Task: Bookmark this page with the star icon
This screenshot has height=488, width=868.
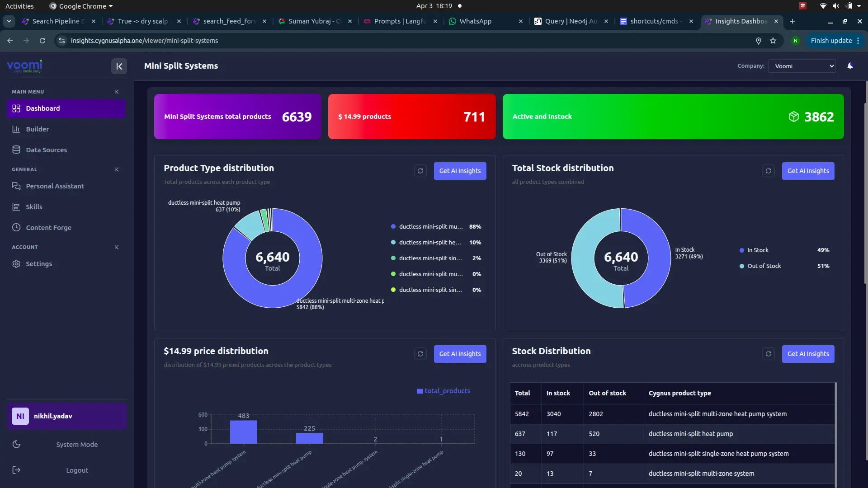Action: [x=773, y=41]
